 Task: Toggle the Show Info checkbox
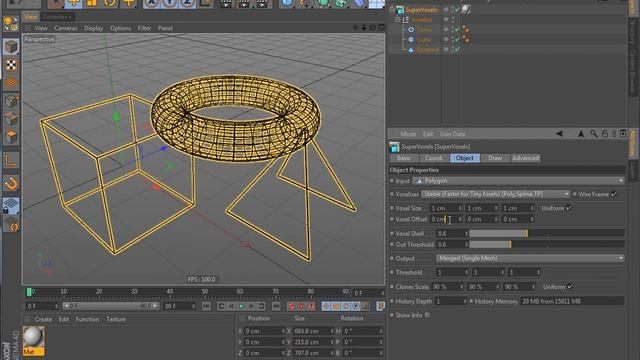(x=427, y=315)
